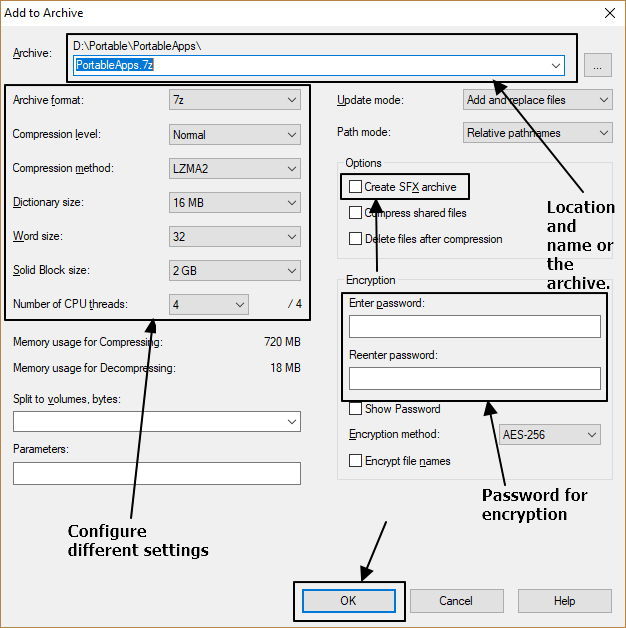Expand the Dictionary size dropdown

click(235, 203)
